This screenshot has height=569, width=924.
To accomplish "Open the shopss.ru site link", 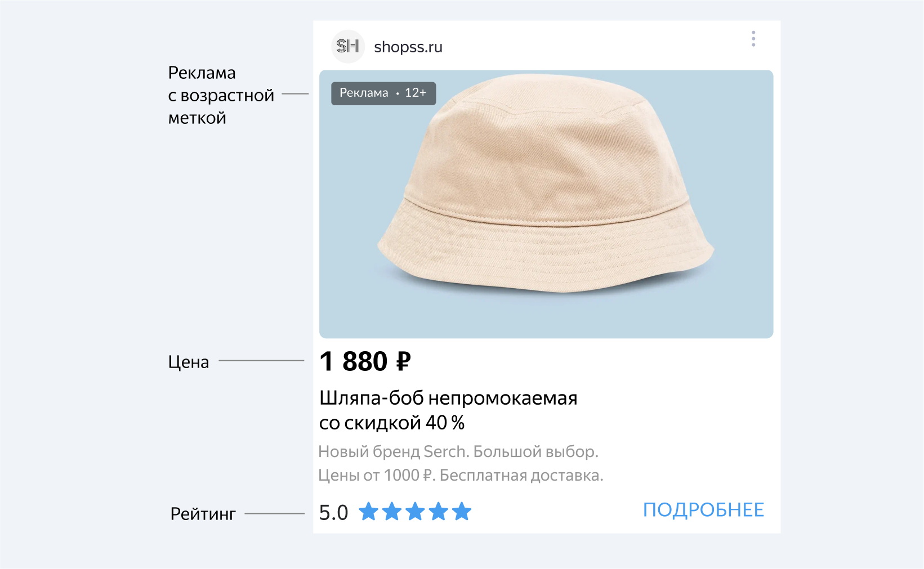I will click(x=408, y=47).
